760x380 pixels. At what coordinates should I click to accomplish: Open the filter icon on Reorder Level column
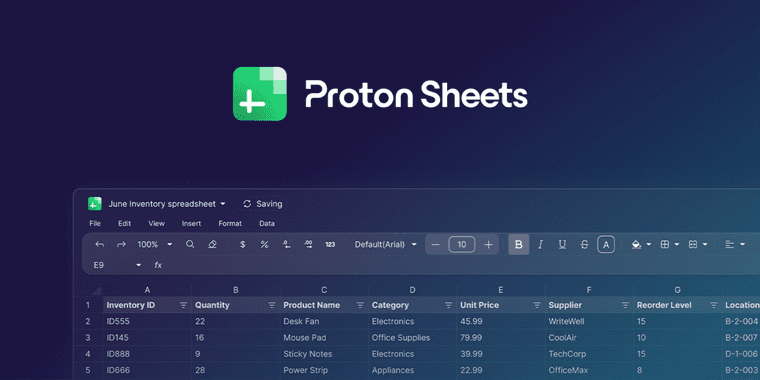(x=713, y=305)
